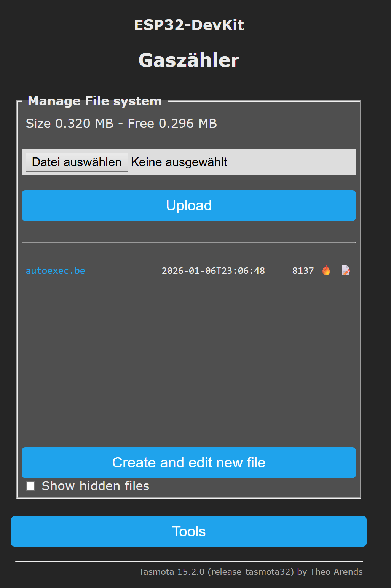This screenshot has width=391, height=588.
Task: Click Create and edit new file
Action: (x=189, y=462)
